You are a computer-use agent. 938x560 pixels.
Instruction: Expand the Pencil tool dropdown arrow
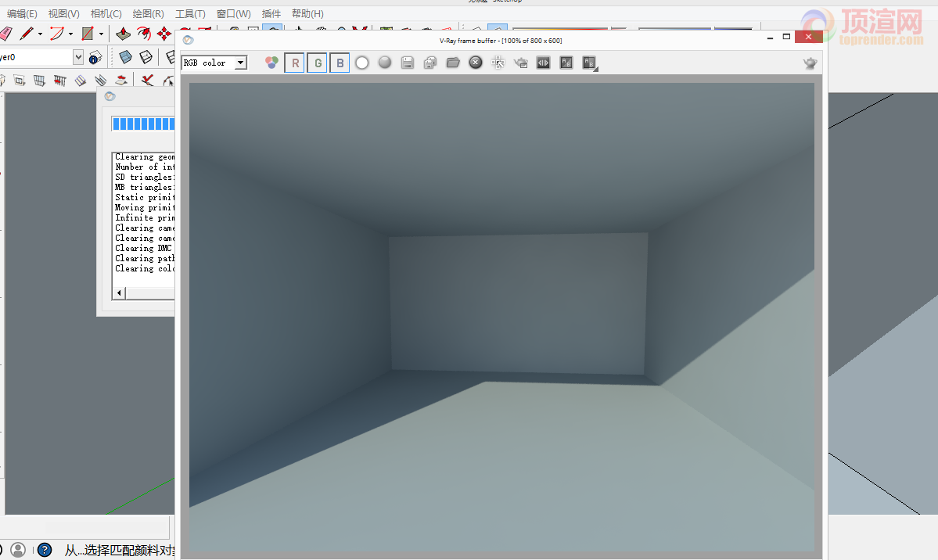[x=40, y=34]
